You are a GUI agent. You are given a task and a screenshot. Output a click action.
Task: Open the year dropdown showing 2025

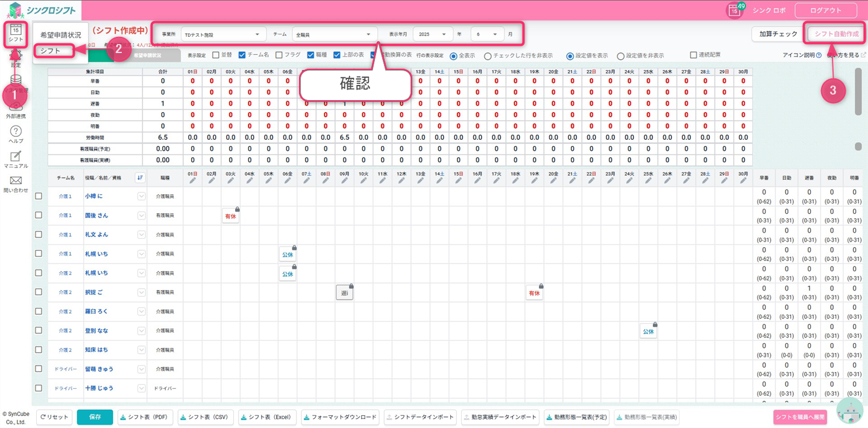pyautogui.click(x=433, y=34)
